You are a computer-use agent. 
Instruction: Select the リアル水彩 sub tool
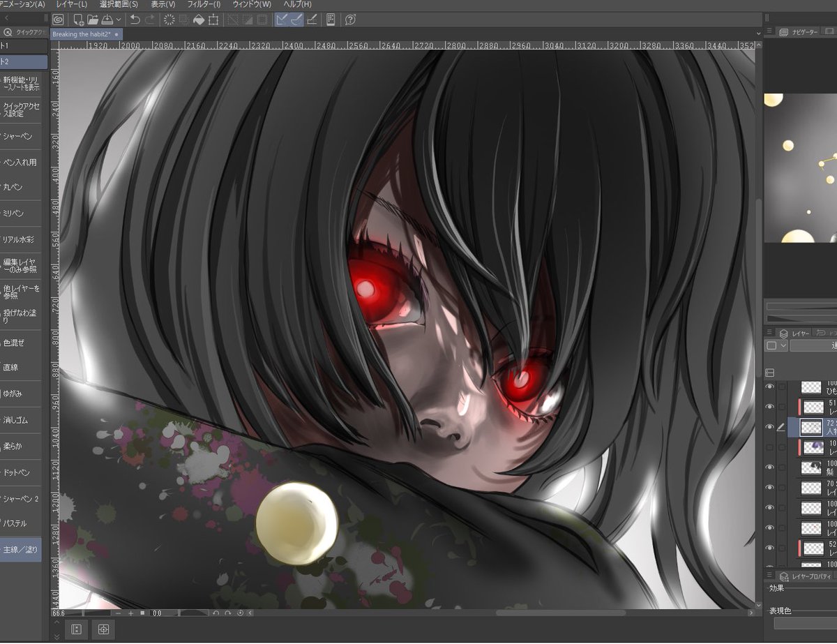[20, 239]
